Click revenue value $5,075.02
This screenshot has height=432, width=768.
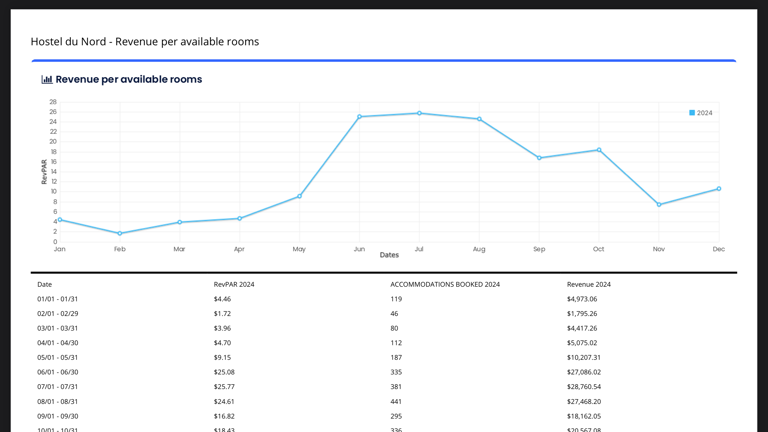coord(582,343)
